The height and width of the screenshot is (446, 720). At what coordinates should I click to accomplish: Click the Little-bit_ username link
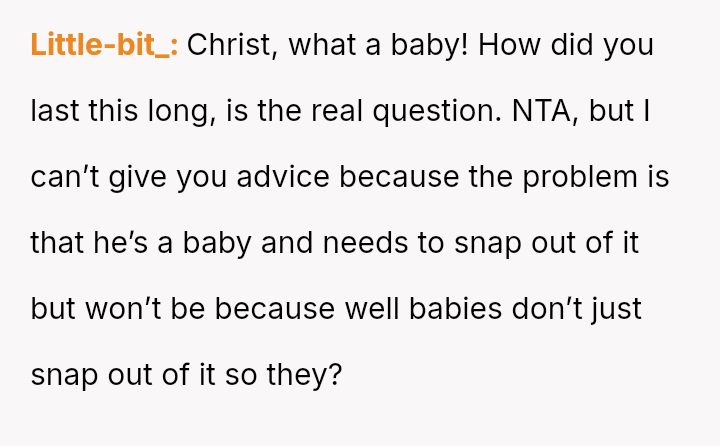click(104, 46)
